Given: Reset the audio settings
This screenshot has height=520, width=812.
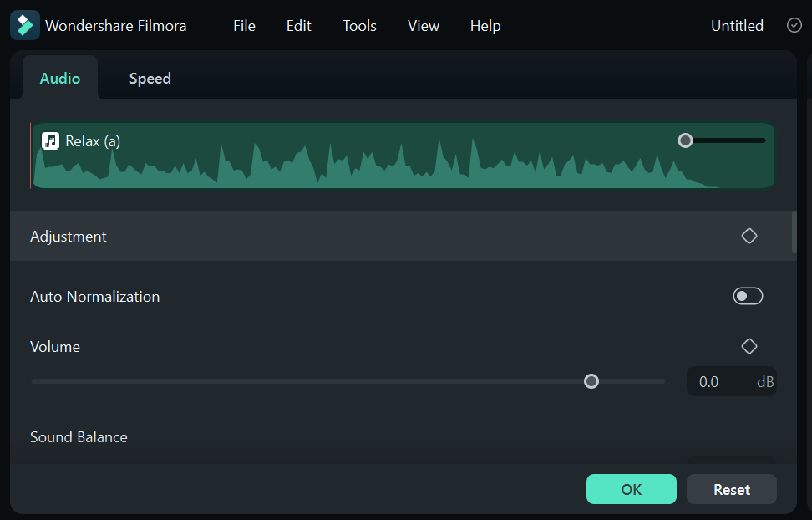Looking at the screenshot, I should coord(731,489).
